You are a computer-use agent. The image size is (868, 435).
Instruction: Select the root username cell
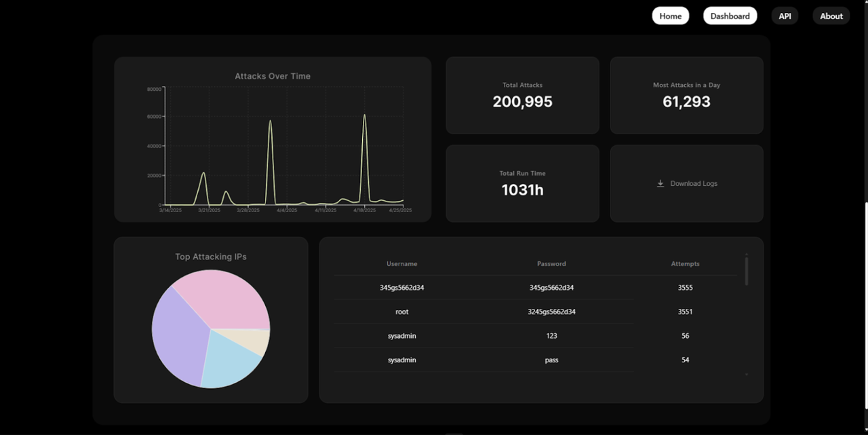402,312
